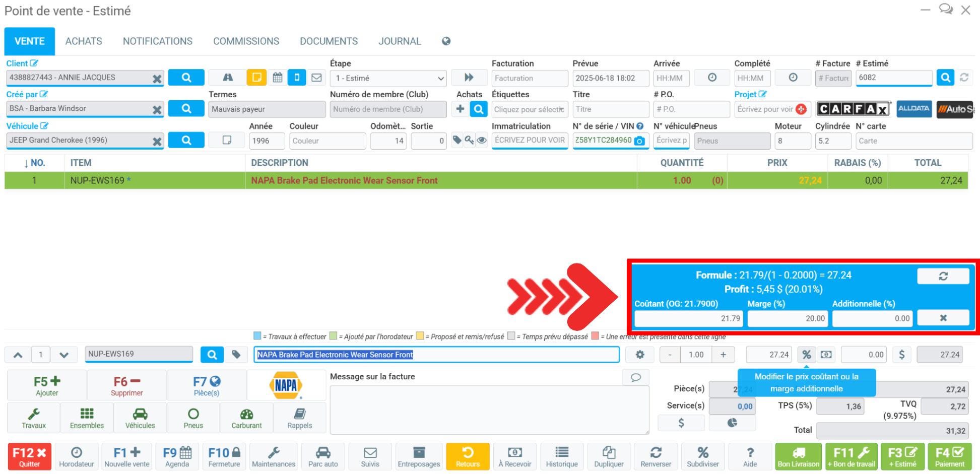
Task: Click the NAPA catalog logo button
Action: [x=286, y=386]
